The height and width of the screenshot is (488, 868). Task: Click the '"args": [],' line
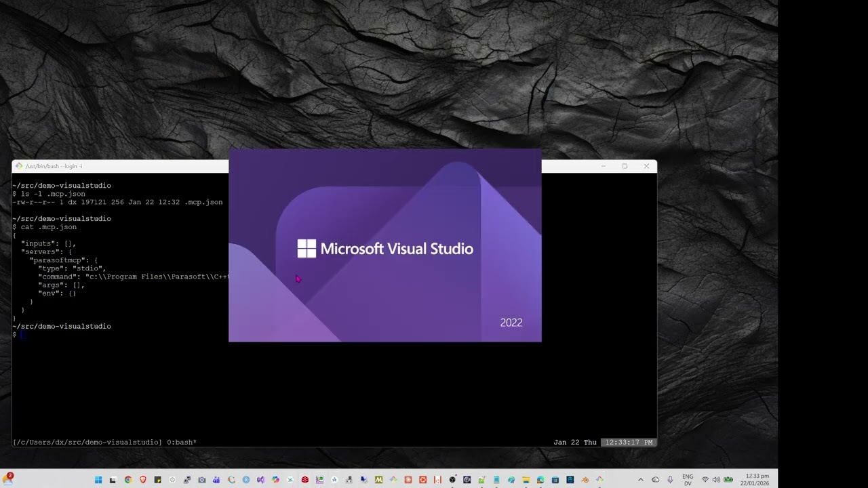[61, 285]
